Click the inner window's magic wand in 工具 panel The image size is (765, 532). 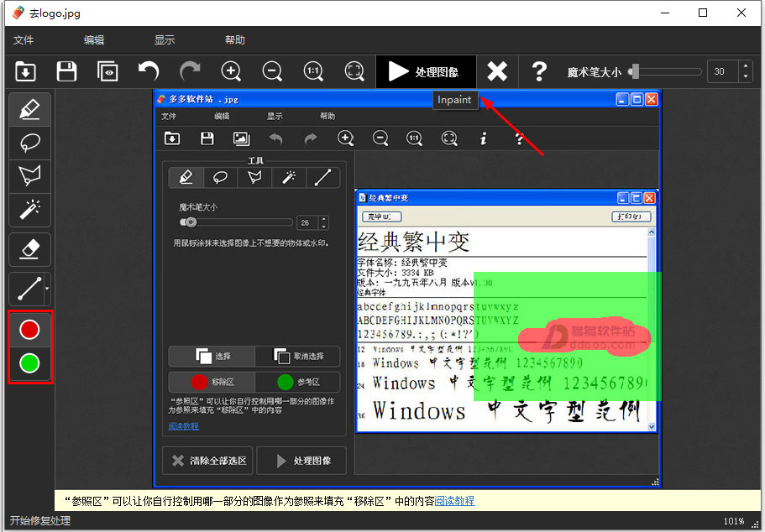[x=289, y=177]
